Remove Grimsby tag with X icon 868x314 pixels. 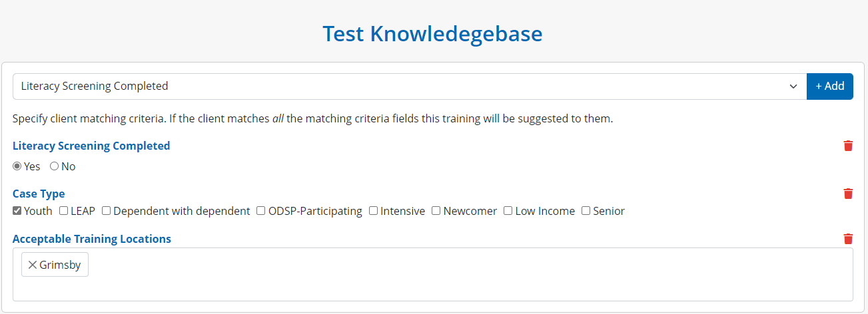[x=33, y=265]
